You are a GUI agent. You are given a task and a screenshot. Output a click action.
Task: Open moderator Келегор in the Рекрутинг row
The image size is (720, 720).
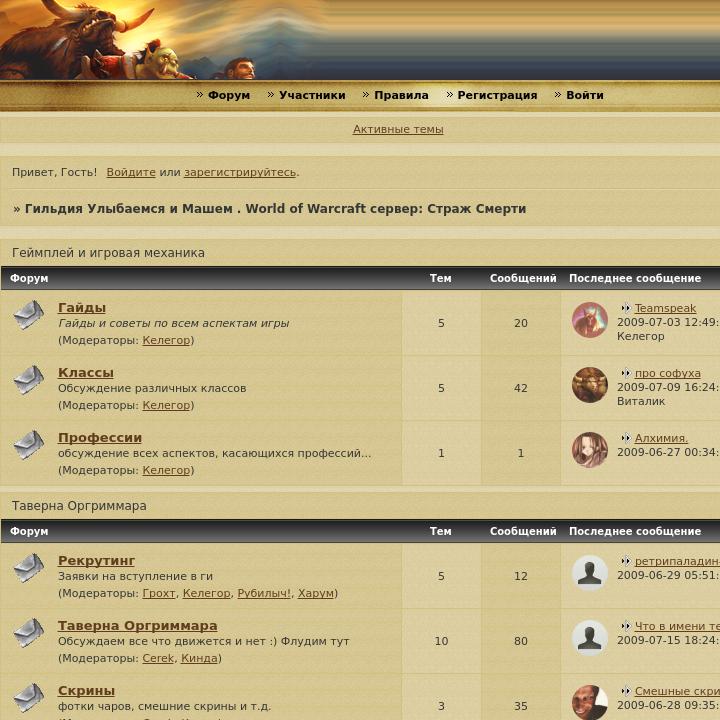(x=207, y=593)
